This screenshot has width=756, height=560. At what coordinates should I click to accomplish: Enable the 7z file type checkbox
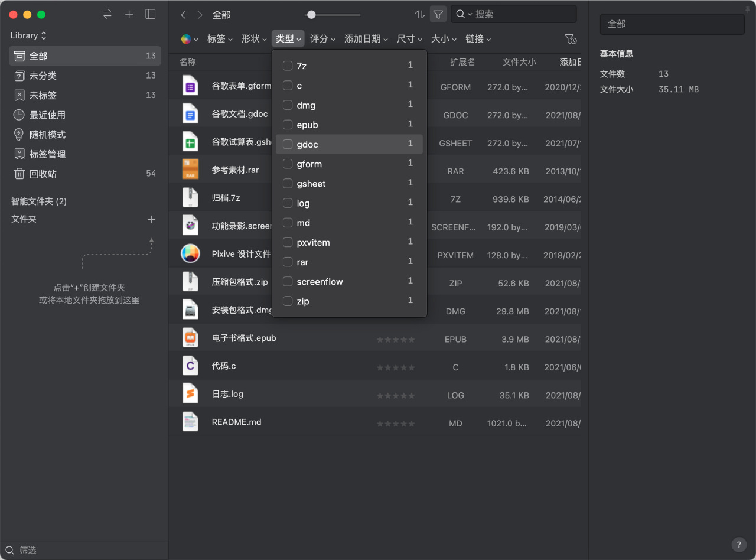click(x=288, y=66)
